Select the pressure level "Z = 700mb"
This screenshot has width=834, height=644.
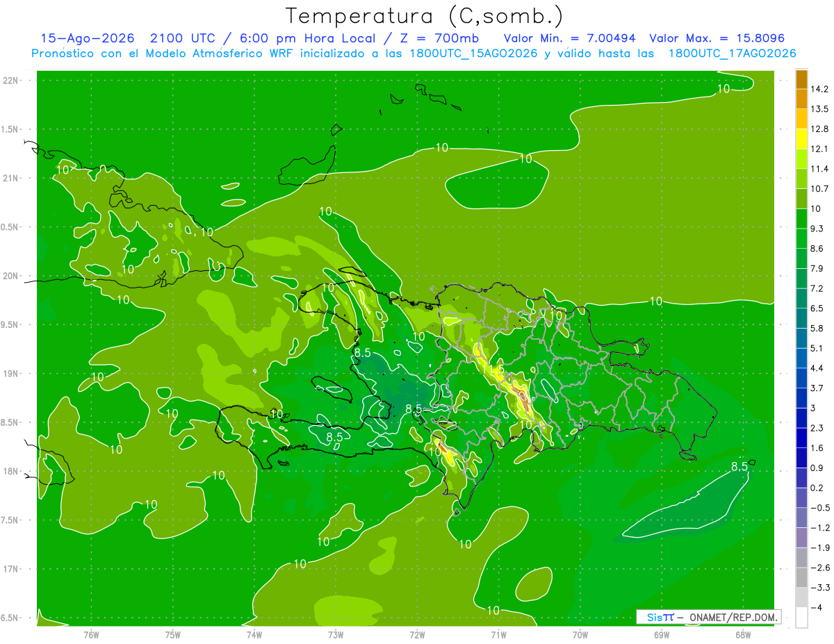pyautogui.click(x=441, y=38)
